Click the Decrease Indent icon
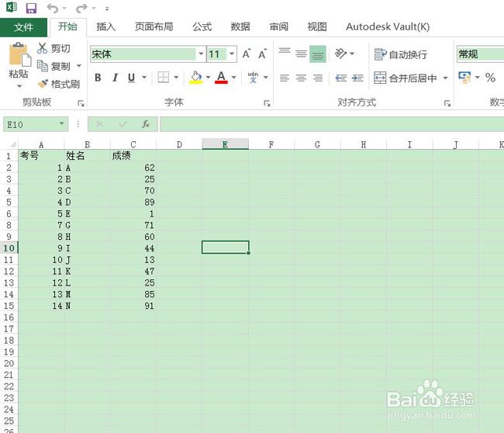Viewport: 504px width, 433px height. [x=341, y=78]
